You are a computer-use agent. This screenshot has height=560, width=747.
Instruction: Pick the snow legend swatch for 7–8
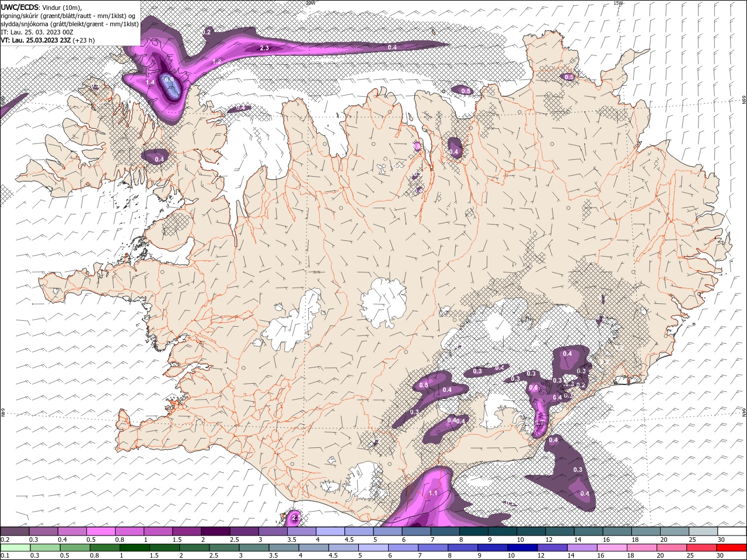[445, 531]
